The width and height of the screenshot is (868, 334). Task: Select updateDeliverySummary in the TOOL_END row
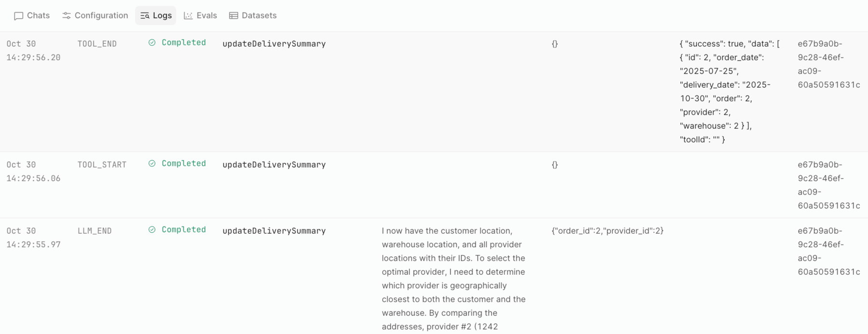click(x=274, y=44)
